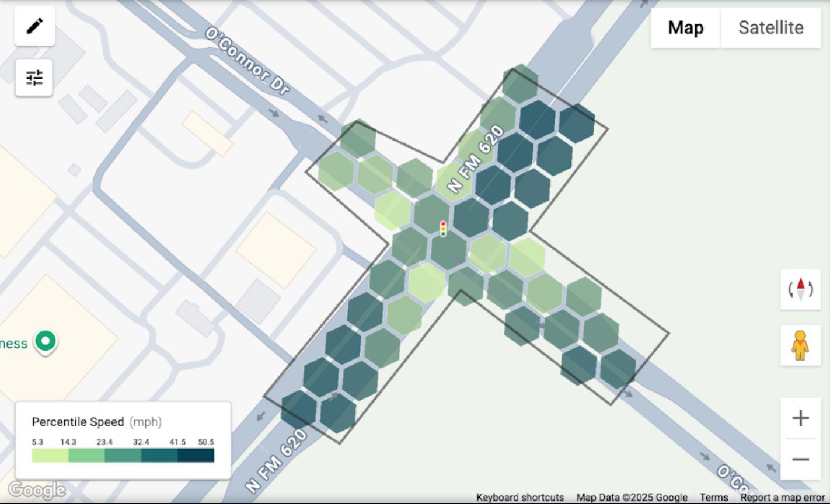Select the pencil drawing tool
Viewport: 830px width, 504px height.
click(x=34, y=26)
